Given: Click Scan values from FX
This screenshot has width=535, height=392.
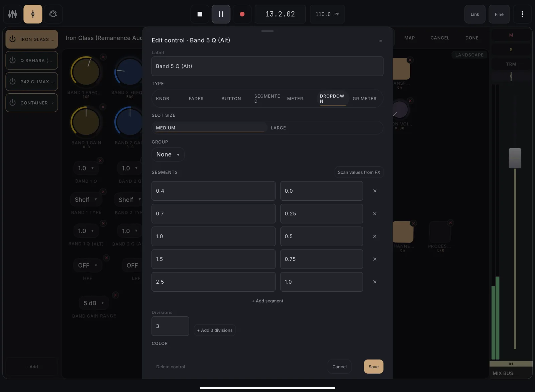Looking at the screenshot, I should point(359,172).
